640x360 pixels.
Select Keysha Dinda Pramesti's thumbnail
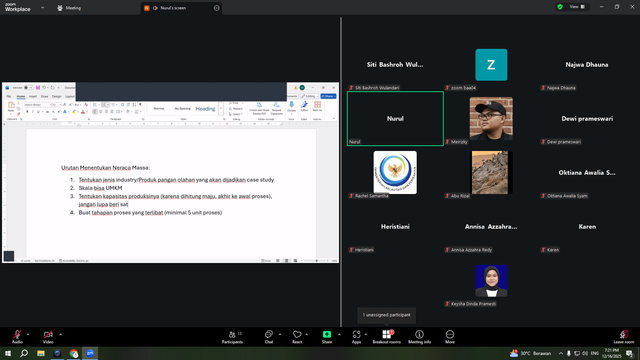pos(491,281)
